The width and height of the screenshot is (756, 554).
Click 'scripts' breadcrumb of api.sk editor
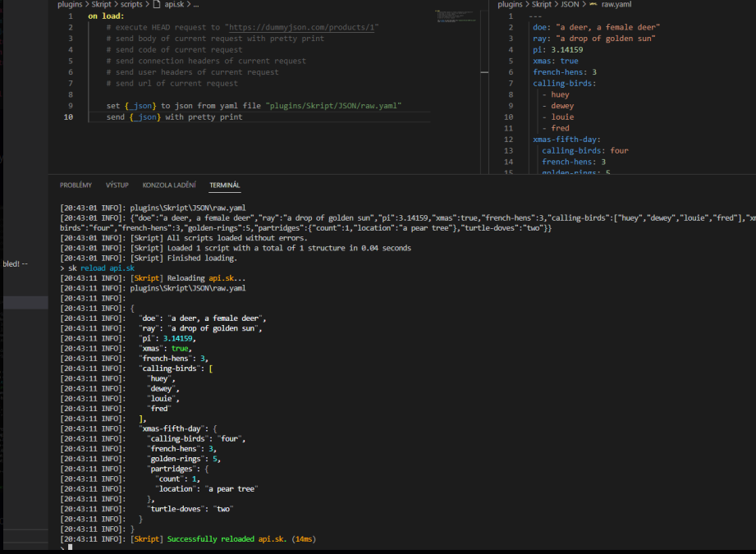coord(131,4)
